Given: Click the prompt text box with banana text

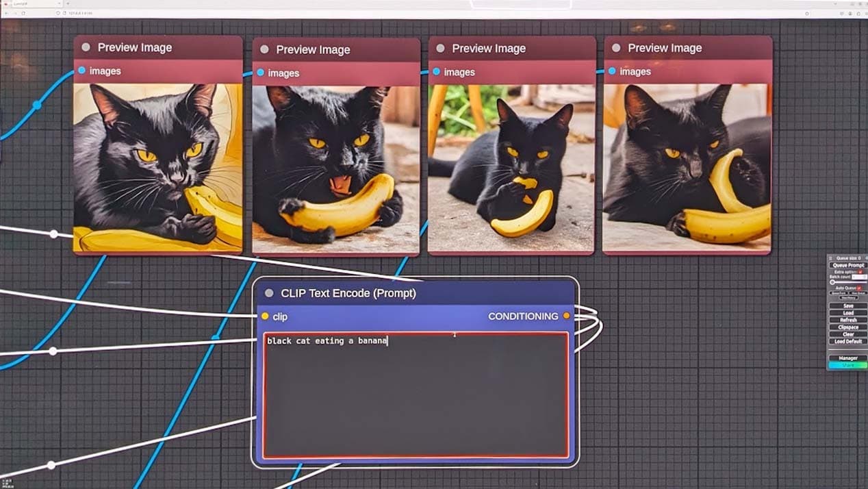Looking at the screenshot, I should click(416, 394).
